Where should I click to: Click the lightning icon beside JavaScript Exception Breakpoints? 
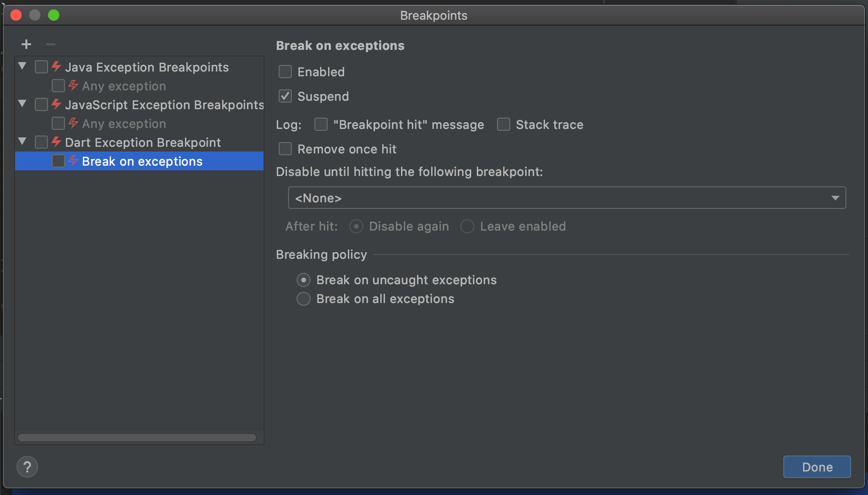click(55, 104)
